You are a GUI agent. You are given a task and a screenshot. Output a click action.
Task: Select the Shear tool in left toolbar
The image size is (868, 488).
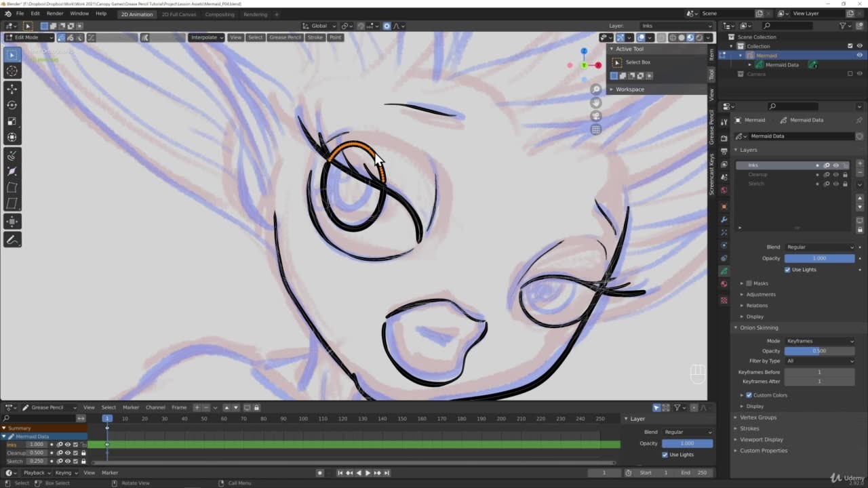pos(12,204)
